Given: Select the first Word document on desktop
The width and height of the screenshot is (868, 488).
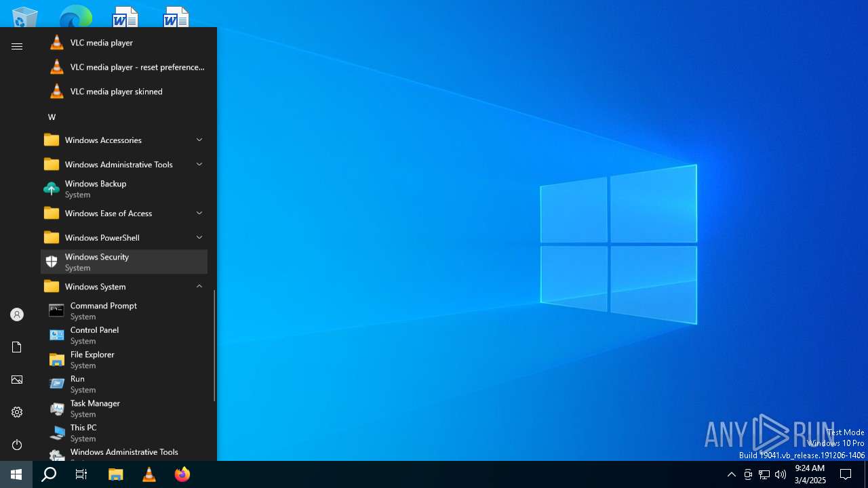Looking at the screenshot, I should point(125,16).
